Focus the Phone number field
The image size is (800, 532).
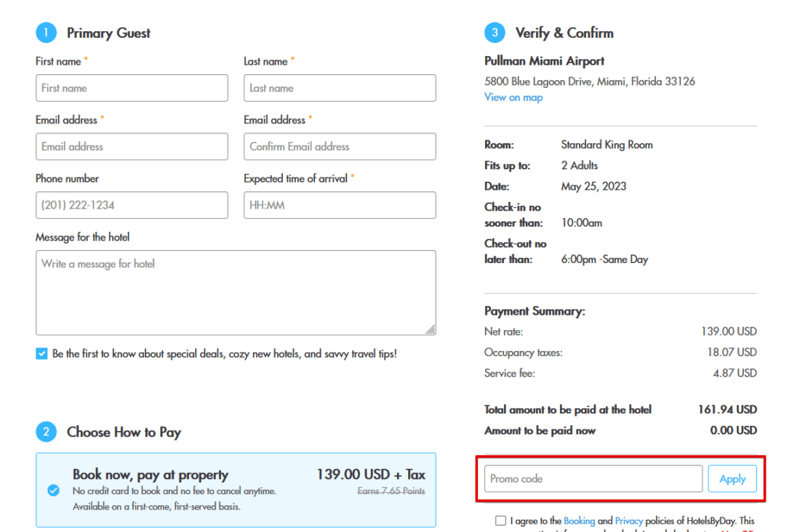pos(132,206)
